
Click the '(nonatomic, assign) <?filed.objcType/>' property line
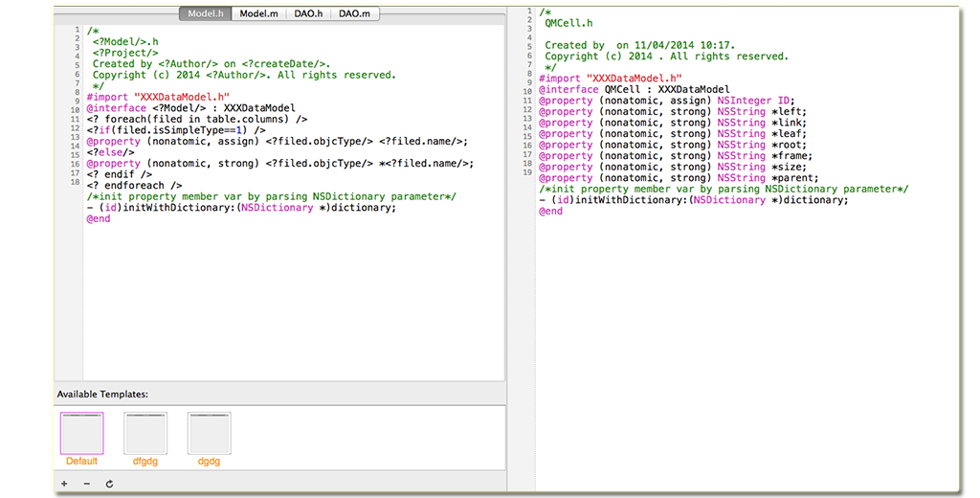point(277,142)
